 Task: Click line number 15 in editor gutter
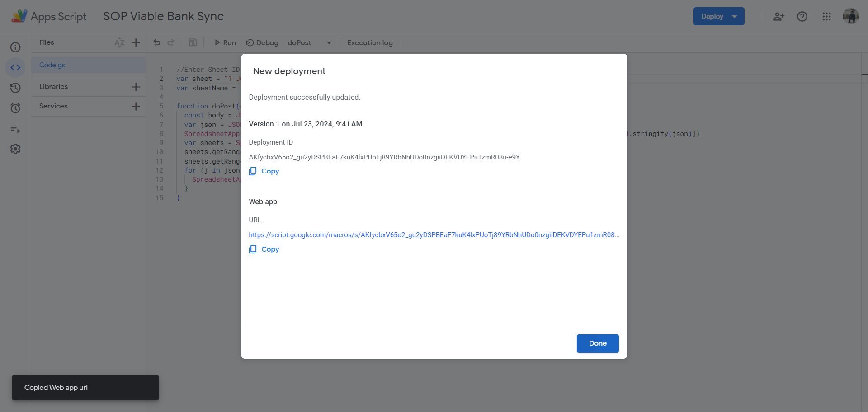[x=160, y=198]
